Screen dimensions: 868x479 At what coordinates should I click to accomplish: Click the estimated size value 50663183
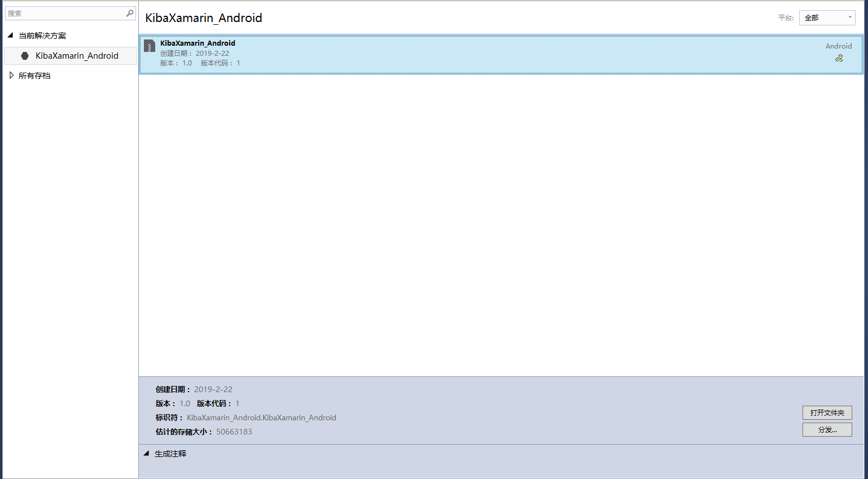234,432
